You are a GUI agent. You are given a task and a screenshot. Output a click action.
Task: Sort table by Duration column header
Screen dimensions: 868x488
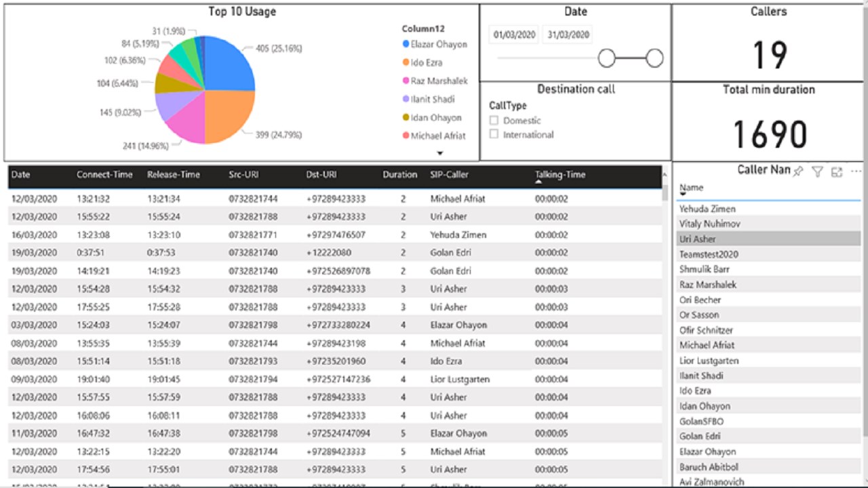click(400, 175)
